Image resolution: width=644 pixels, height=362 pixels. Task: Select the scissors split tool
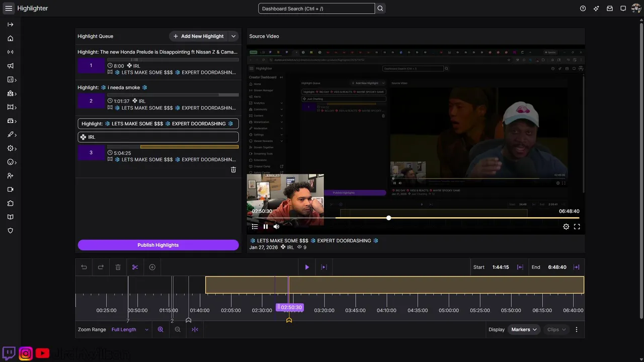point(135,267)
